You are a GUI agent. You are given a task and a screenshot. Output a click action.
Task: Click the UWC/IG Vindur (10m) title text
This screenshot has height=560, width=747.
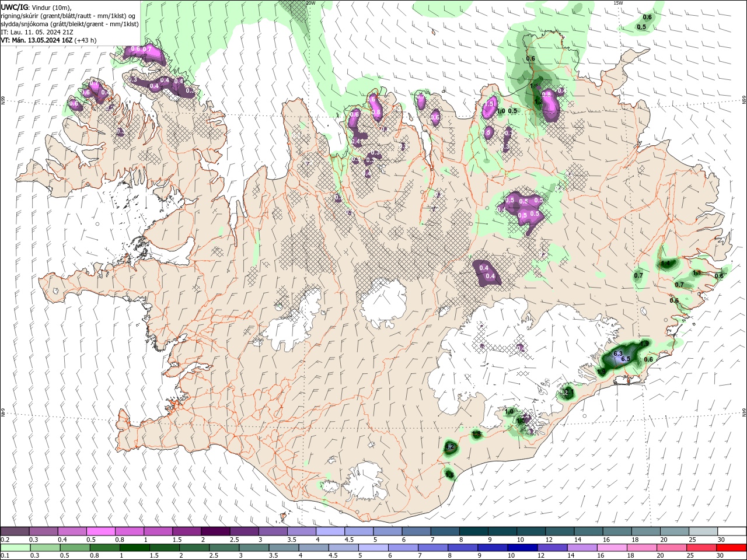[36, 7]
